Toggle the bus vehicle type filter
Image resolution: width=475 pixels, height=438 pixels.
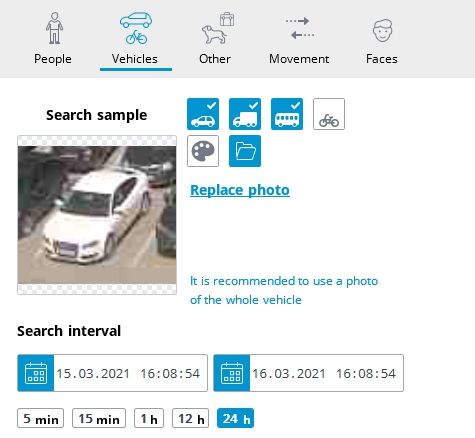[287, 114]
